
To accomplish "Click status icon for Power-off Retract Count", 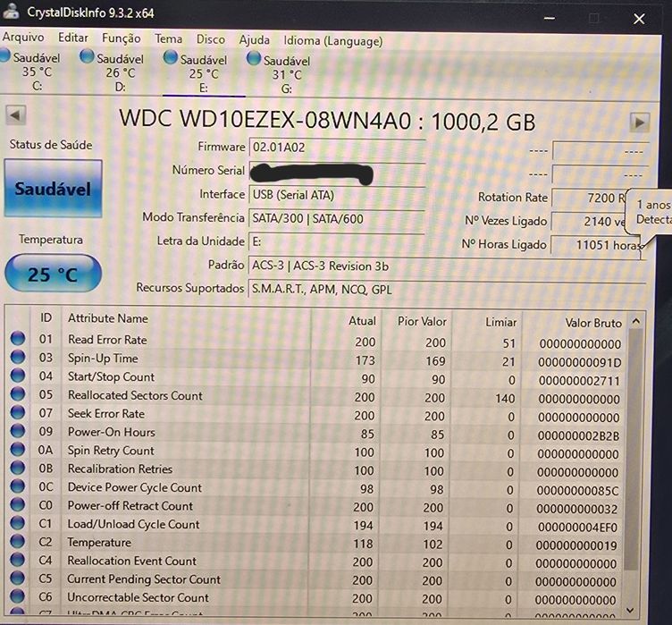I will click(x=18, y=504).
